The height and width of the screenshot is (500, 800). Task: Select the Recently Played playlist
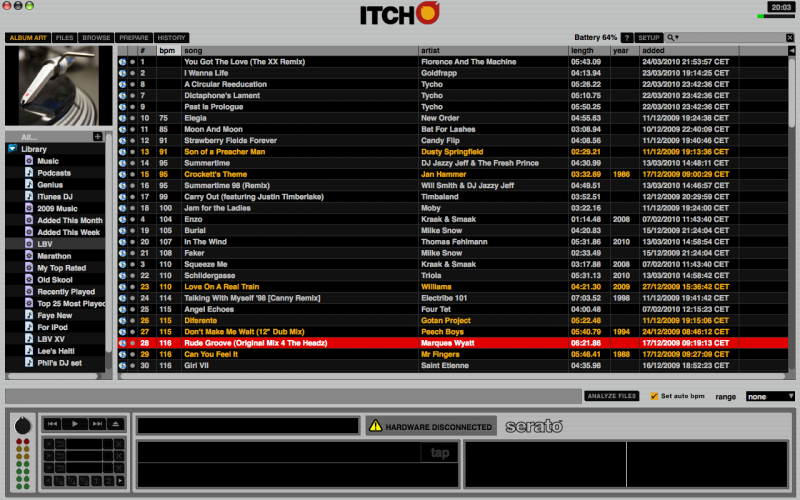click(x=66, y=291)
